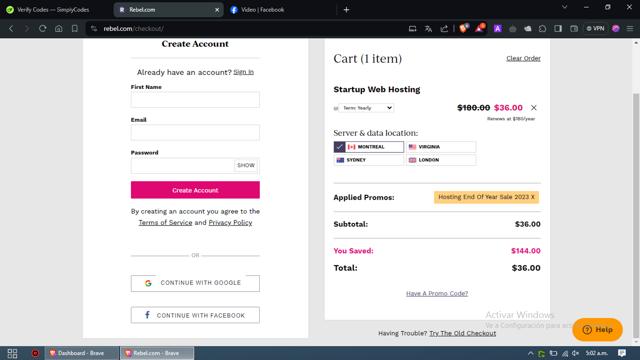Image resolution: width=640 pixels, height=360 pixels.
Task: Open the browser home page icon
Action: [x=59, y=29]
